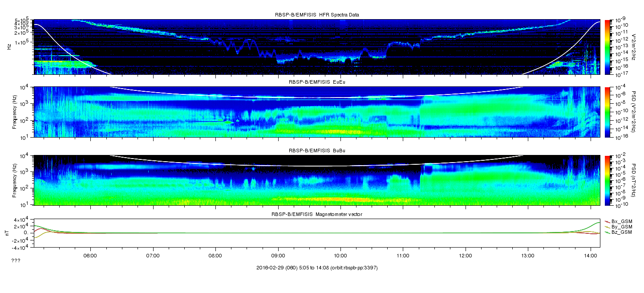Click the Bx_GSM red legend line marker
The height and width of the screenshot is (293, 644).
pos(607,221)
